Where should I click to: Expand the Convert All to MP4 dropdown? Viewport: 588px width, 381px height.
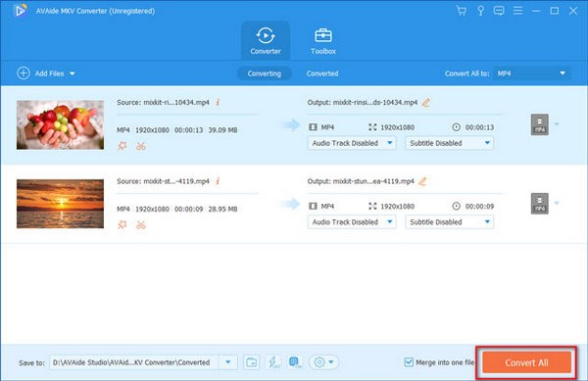tap(532, 73)
